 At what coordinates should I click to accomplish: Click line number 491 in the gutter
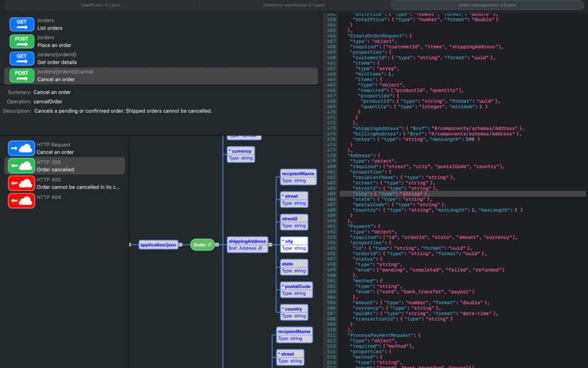click(x=331, y=226)
